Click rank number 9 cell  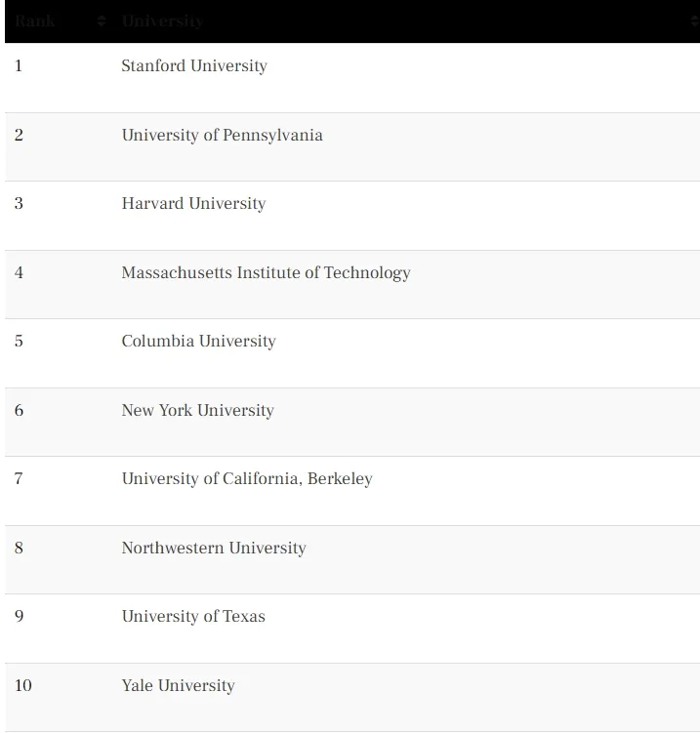[19, 617]
